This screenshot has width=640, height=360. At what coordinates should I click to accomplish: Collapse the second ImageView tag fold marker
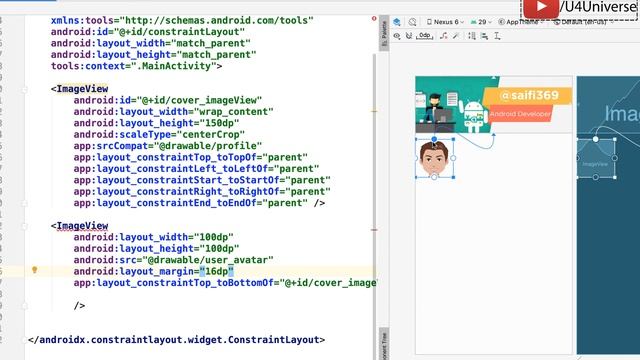24,226
